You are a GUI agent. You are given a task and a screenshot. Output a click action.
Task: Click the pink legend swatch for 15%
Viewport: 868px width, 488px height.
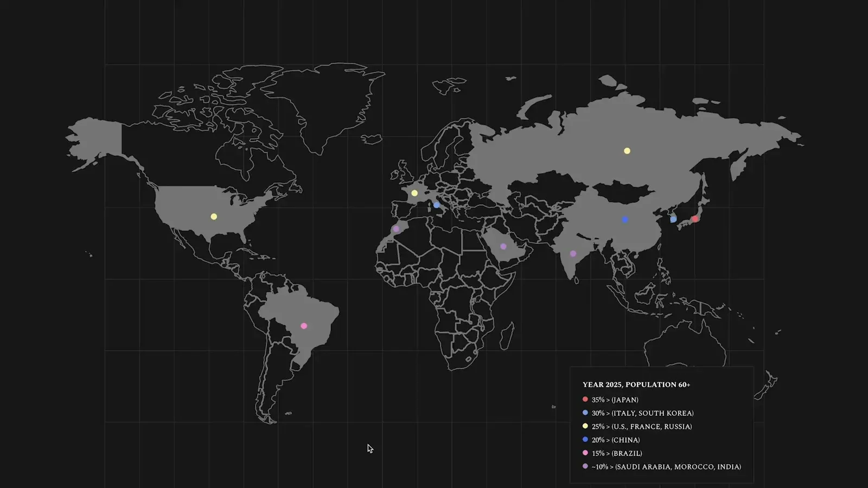pyautogui.click(x=585, y=453)
